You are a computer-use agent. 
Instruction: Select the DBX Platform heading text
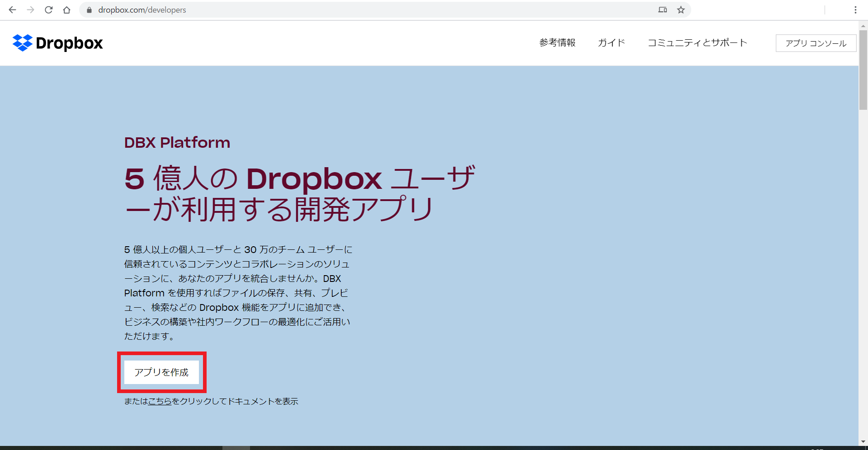click(177, 142)
